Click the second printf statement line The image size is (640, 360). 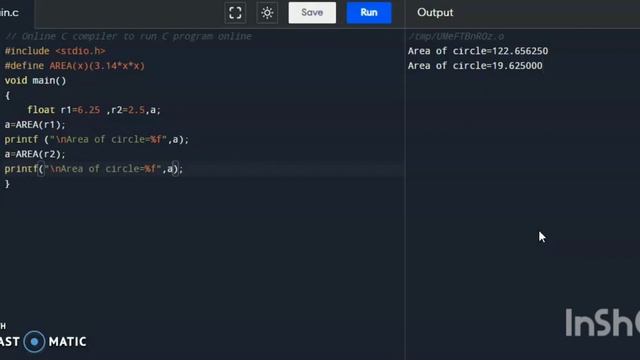[94, 169]
